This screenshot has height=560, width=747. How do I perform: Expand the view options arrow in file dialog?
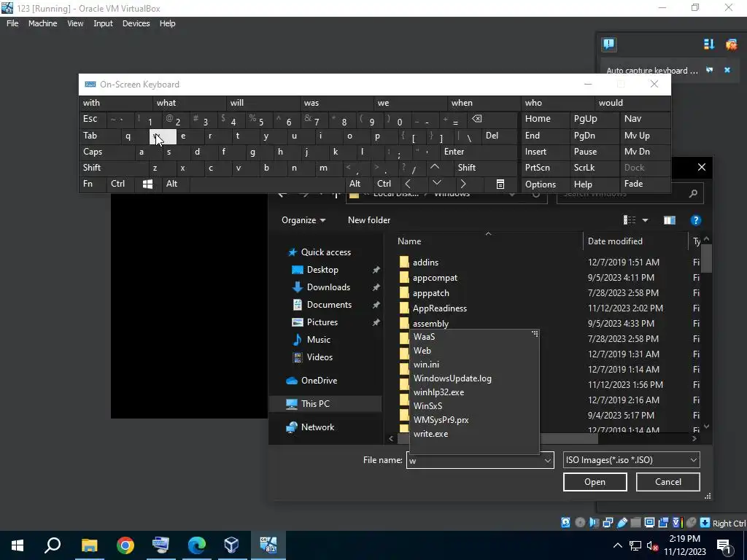point(645,220)
